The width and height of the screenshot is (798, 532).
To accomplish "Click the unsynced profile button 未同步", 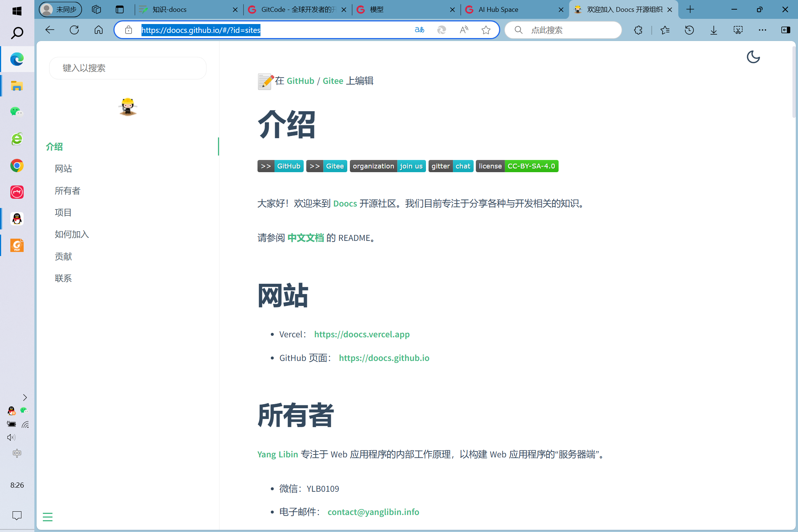I will tap(61, 10).
